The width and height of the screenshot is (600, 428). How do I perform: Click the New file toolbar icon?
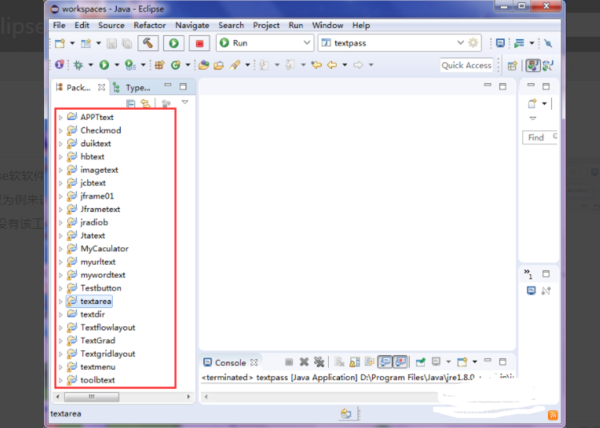pyautogui.click(x=60, y=43)
